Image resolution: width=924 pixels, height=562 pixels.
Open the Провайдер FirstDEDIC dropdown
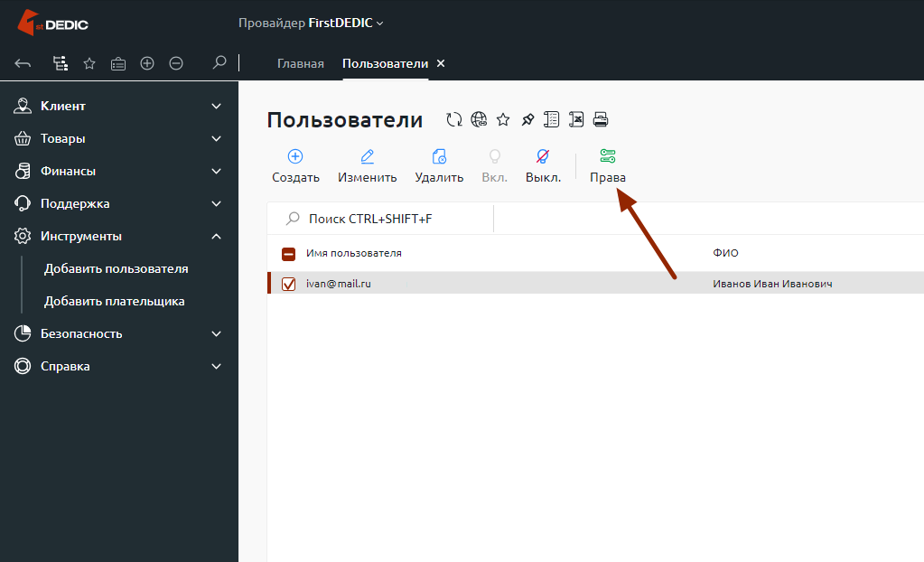pos(311,23)
